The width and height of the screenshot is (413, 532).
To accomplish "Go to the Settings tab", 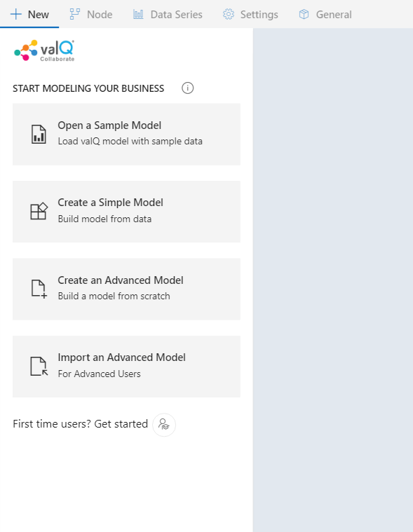I will tap(250, 14).
